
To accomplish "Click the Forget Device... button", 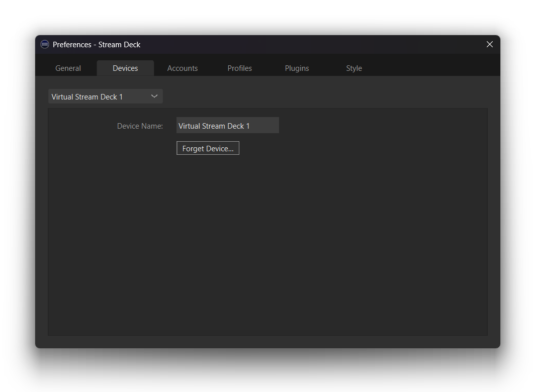I will pos(208,148).
